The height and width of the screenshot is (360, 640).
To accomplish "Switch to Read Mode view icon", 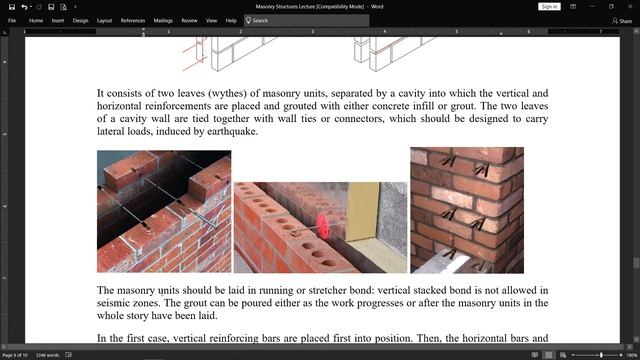I will 534,355.
